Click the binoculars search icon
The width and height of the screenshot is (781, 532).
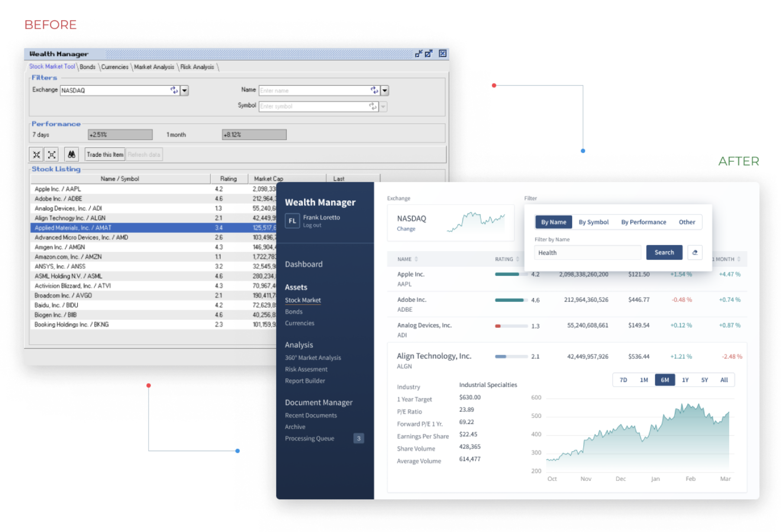pos(71,154)
